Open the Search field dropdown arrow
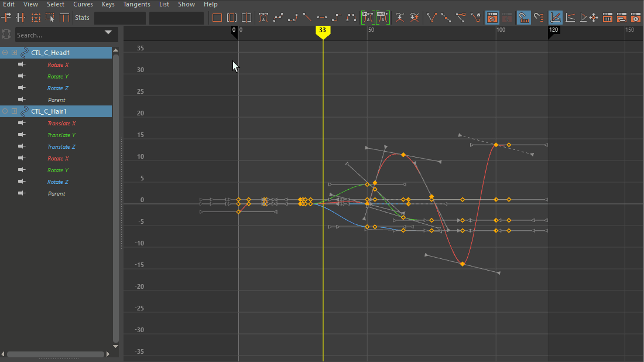 108,32
